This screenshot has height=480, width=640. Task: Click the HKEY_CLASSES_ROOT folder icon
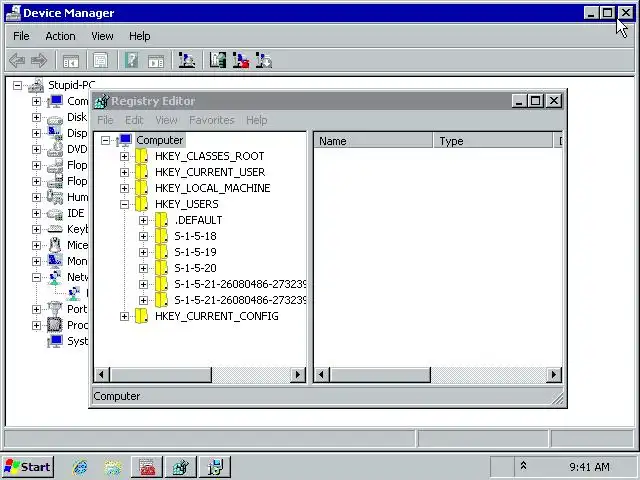click(x=142, y=156)
